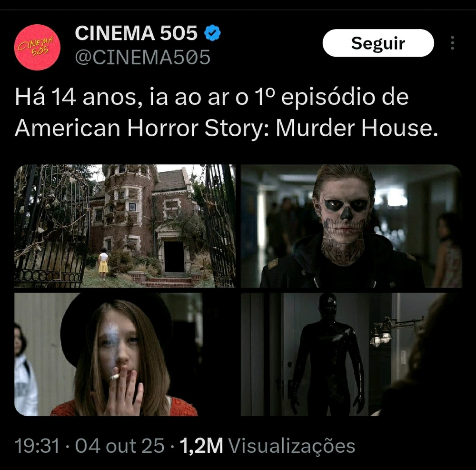The width and height of the screenshot is (476, 470).
Task: View the skull face paint photo
Action: click(351, 226)
